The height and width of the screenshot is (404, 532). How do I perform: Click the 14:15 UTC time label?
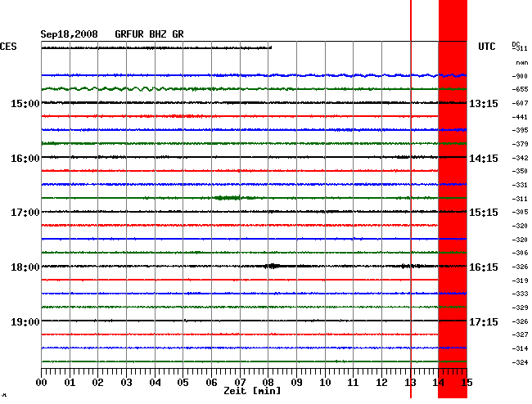(x=484, y=159)
